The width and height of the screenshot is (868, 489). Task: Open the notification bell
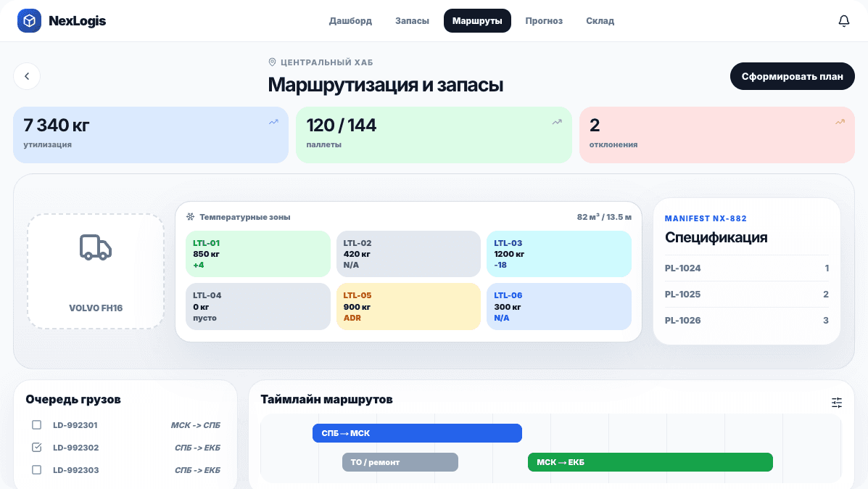point(843,20)
